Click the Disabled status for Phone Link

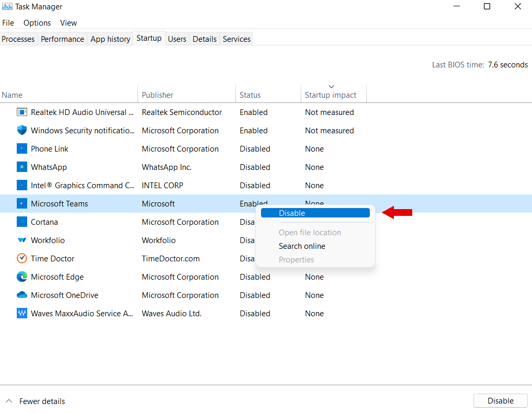click(x=255, y=149)
